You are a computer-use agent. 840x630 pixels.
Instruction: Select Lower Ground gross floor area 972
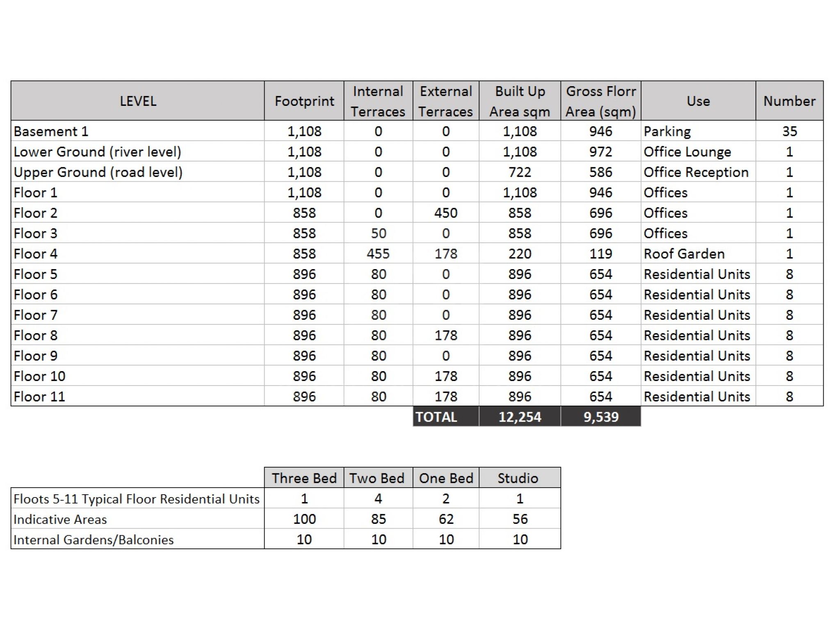click(x=601, y=152)
